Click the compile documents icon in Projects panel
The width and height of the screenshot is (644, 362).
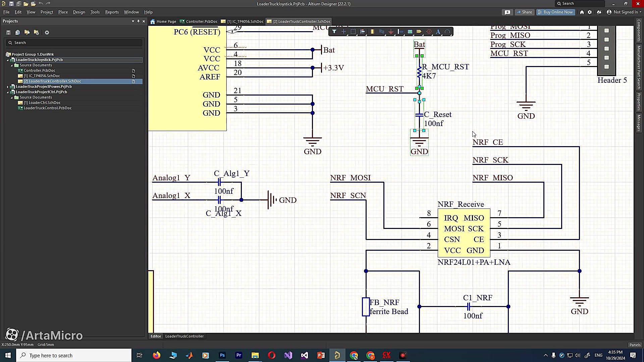coord(17,33)
